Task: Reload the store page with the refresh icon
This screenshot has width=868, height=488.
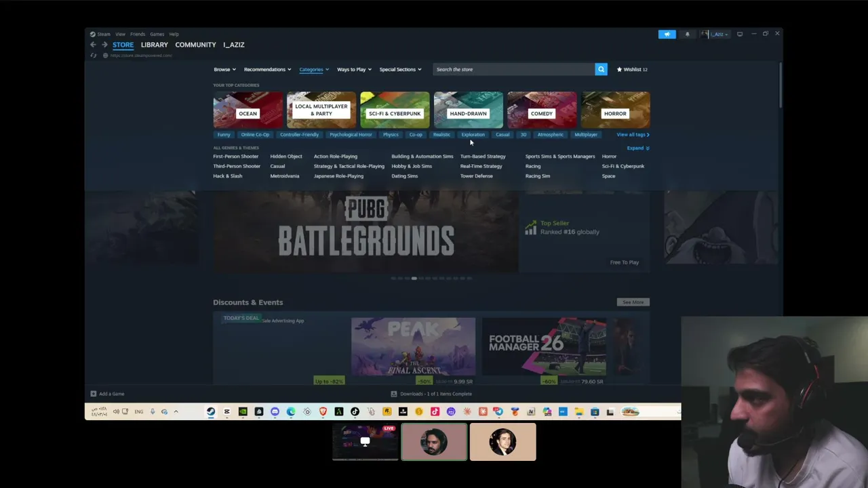Action: click(94, 55)
